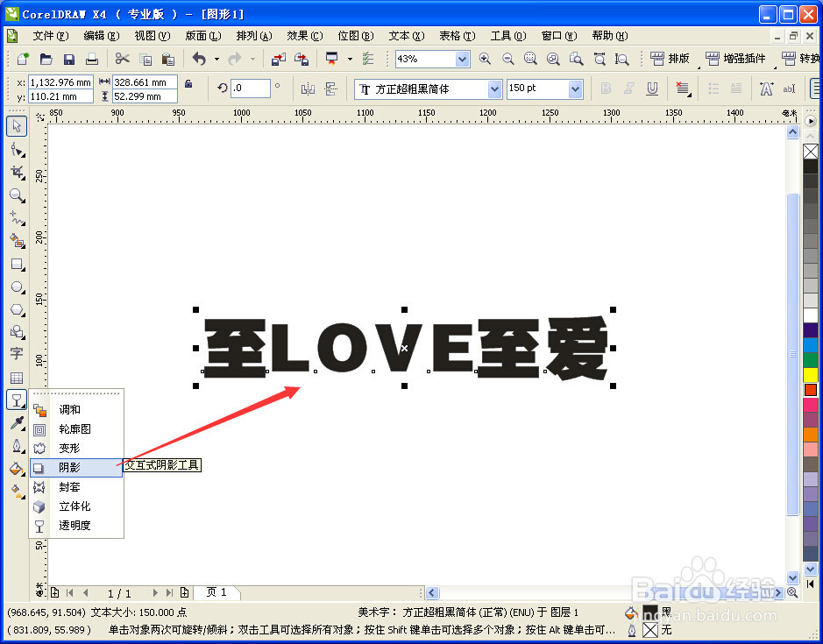This screenshot has width=823, height=644.
Task: Select the Zoom tool in the toolbox
Action: pyautogui.click(x=17, y=195)
